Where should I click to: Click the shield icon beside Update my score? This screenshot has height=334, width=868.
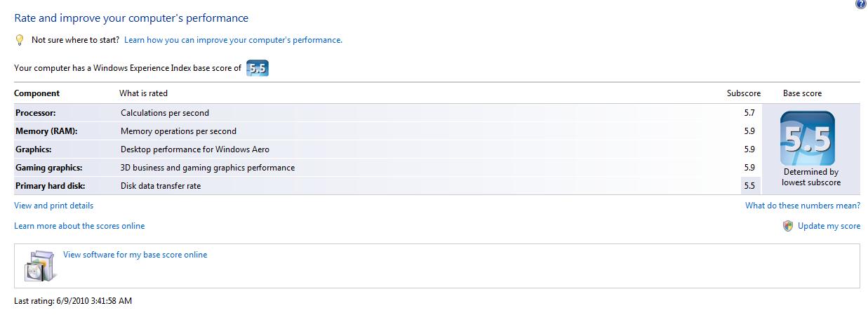tap(788, 226)
